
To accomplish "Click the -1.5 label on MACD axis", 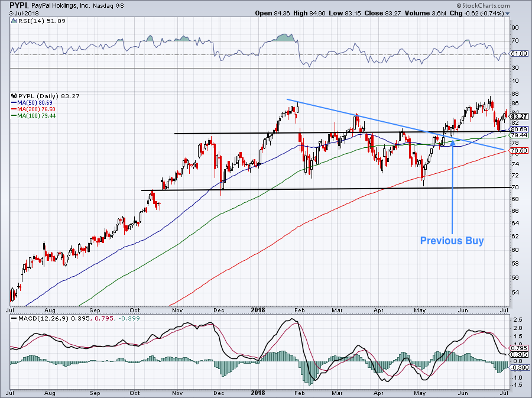I will [x=517, y=385].
